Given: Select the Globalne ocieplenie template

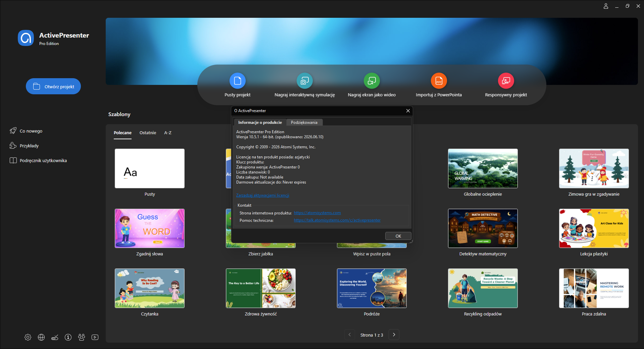Looking at the screenshot, I should 483,168.
